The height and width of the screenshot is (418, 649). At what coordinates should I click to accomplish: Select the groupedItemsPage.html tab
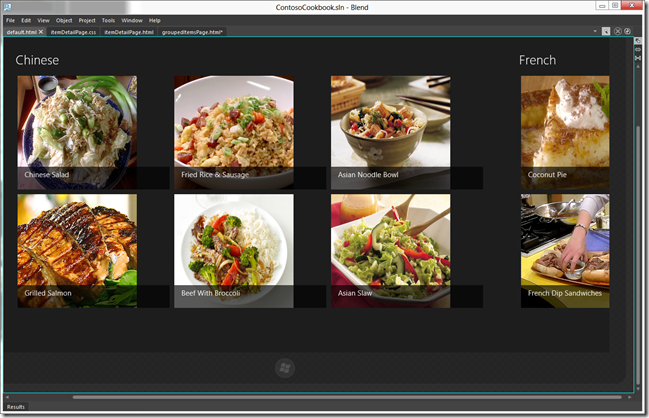[192, 32]
